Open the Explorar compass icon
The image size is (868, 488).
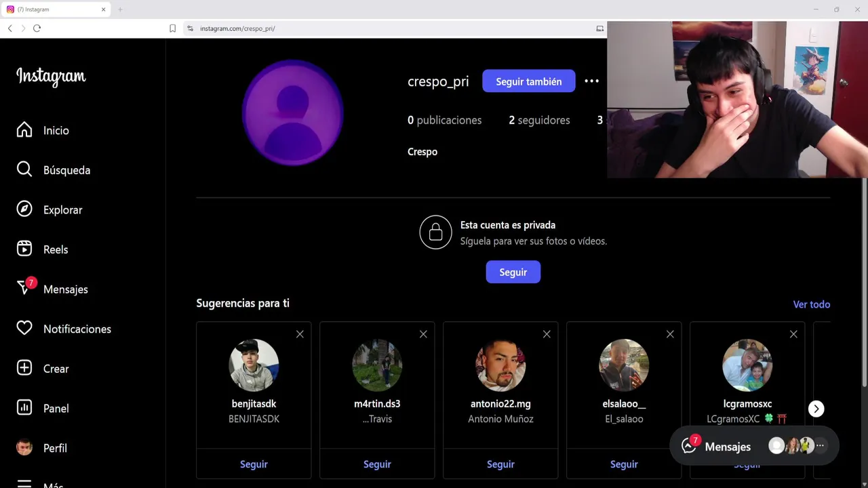click(24, 209)
